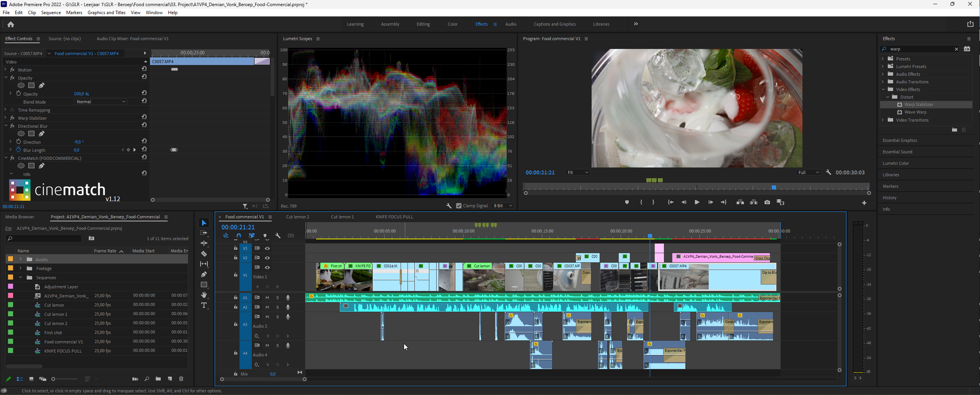Expand the Audio Effects folder
980x395 pixels.
[883, 74]
